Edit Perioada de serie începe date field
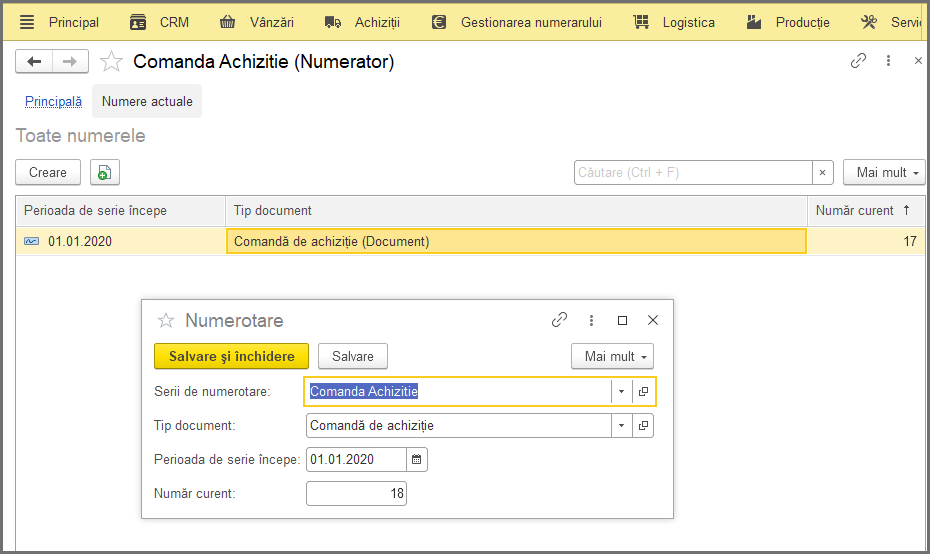 tap(356, 460)
